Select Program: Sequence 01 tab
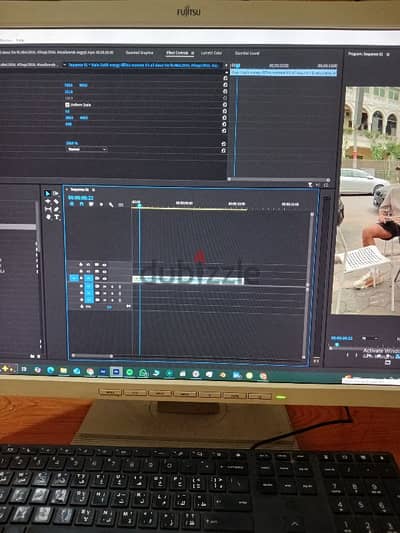This screenshot has height=533, width=400. (366, 54)
